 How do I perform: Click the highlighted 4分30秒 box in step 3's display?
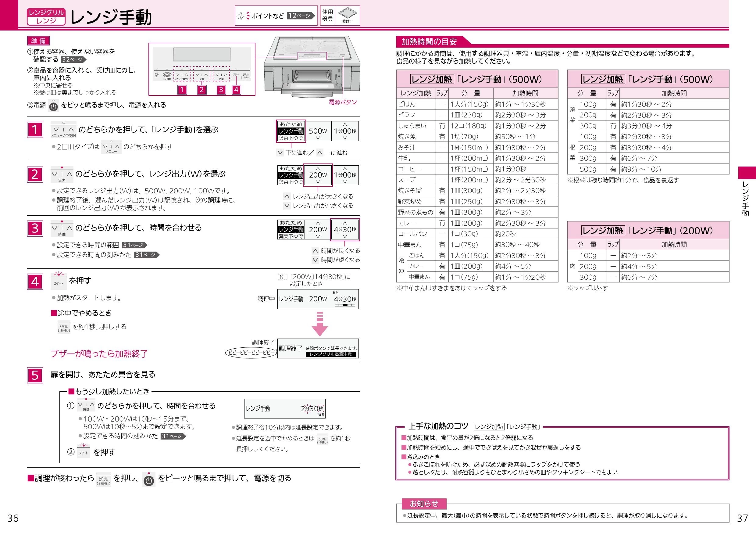[x=345, y=230]
